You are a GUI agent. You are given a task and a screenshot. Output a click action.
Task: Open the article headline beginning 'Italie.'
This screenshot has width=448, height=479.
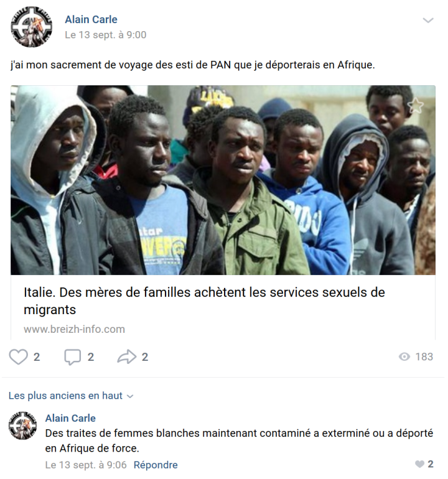[204, 301]
